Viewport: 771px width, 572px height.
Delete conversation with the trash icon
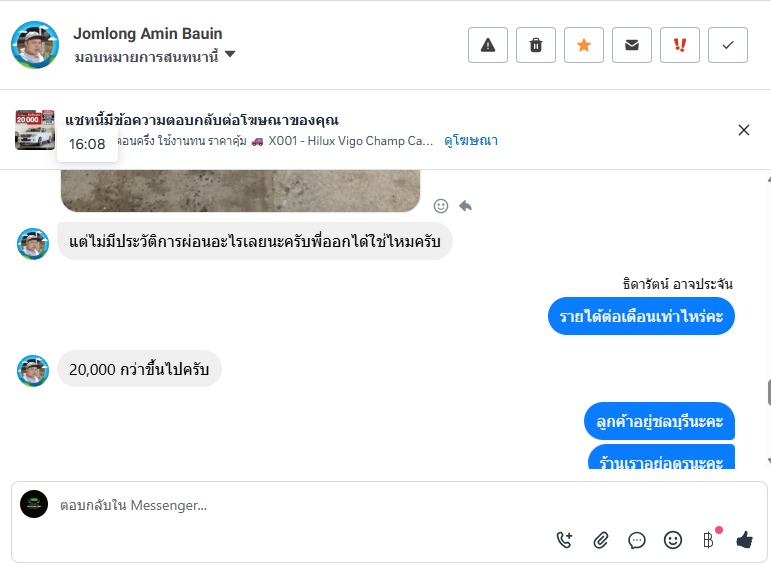coord(536,45)
